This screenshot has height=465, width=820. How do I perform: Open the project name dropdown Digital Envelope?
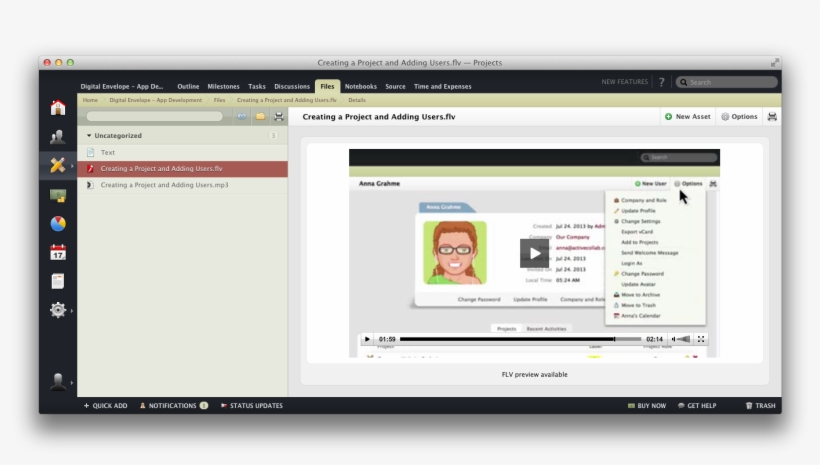tap(121, 86)
